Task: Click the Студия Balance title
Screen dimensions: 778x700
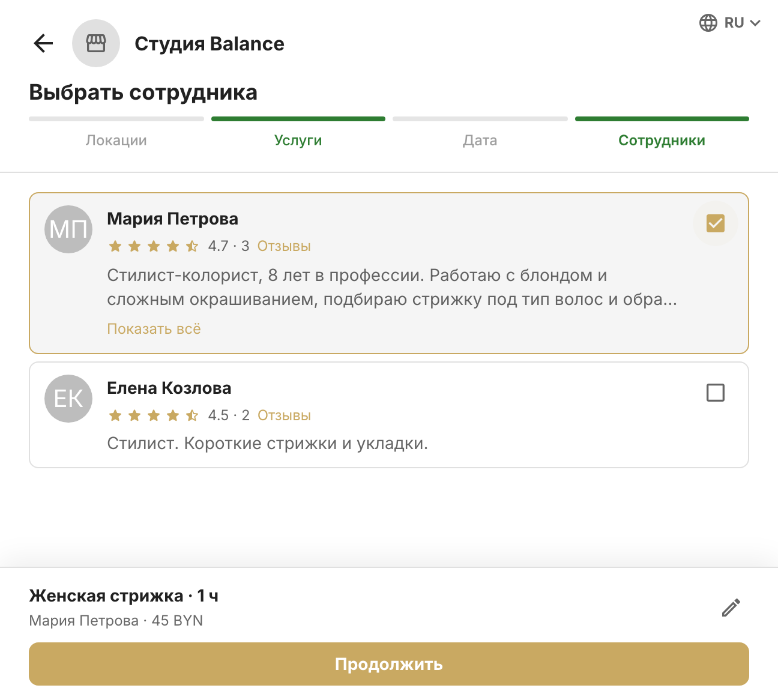Action: 210,44
